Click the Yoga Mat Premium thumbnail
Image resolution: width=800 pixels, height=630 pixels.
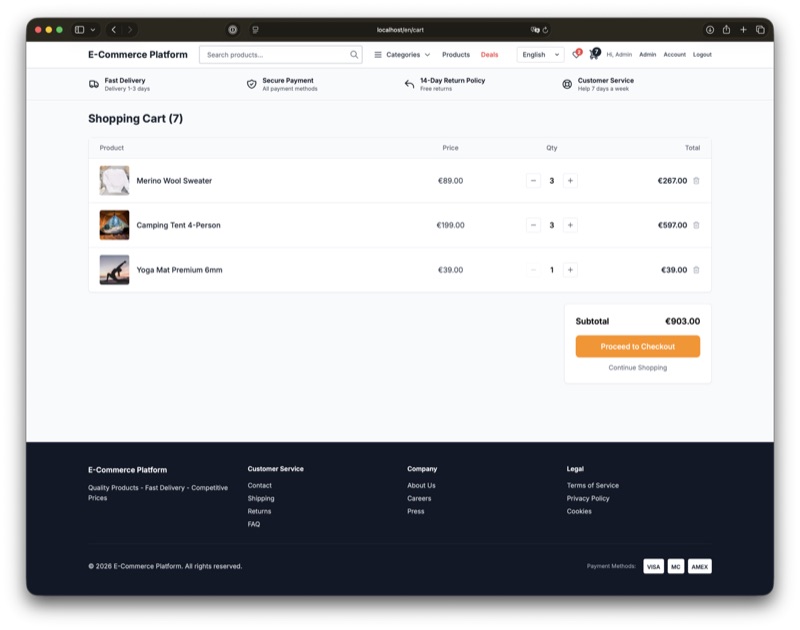(x=114, y=270)
